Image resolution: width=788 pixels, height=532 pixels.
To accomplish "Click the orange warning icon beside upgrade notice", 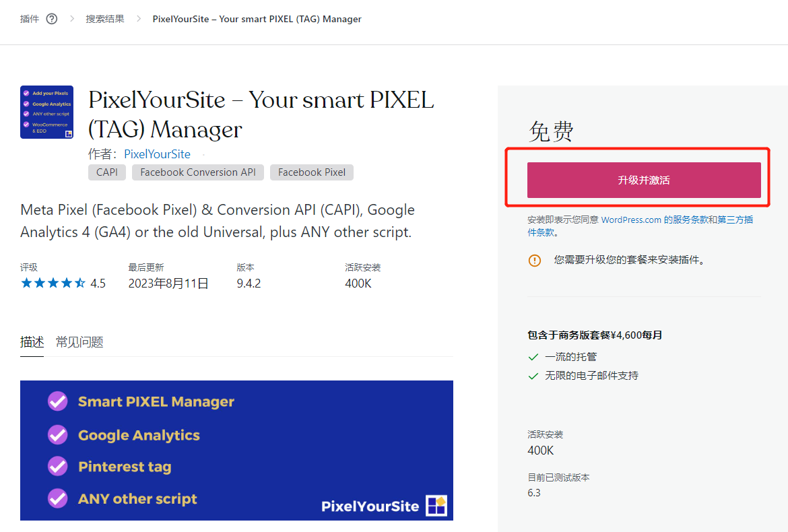I will [x=535, y=260].
